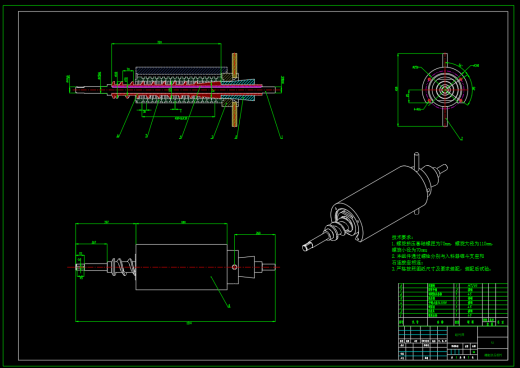Click the overall length dimension below the side view

176,322
